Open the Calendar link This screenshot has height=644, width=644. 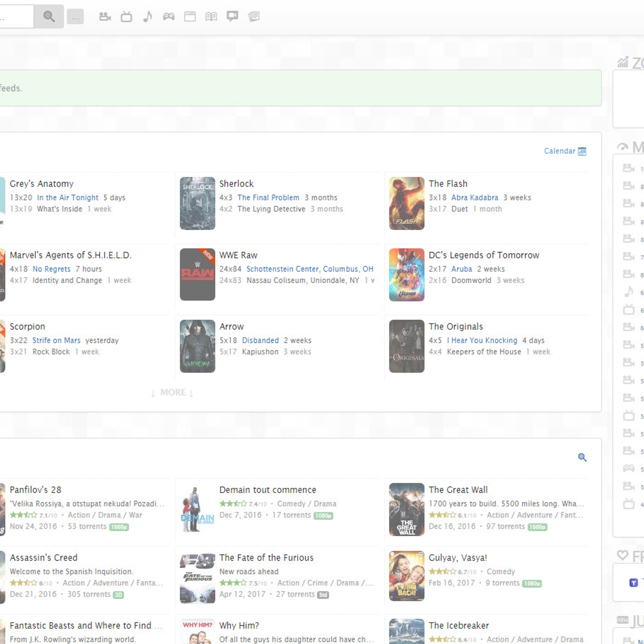pos(559,151)
